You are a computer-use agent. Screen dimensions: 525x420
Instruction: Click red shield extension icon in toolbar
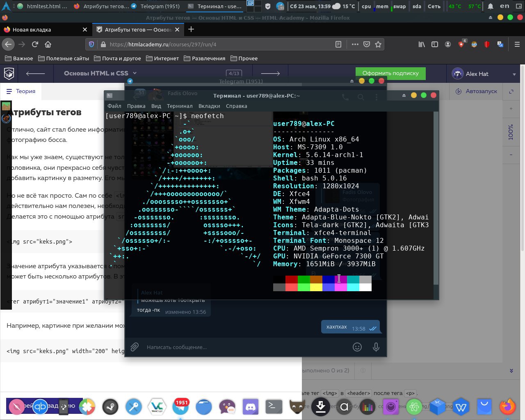487,44
